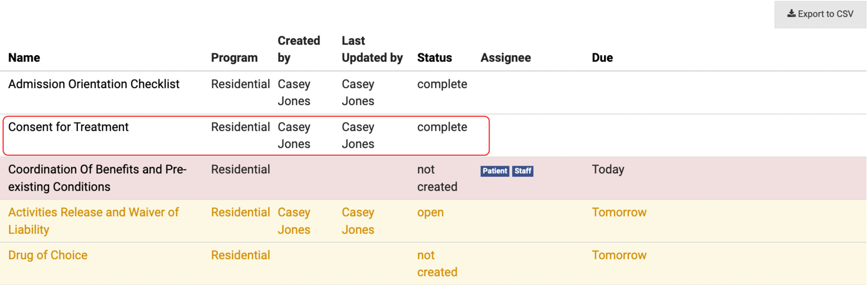Click the Export to CSV button
Viewport: 868px width, 285px height.
(x=820, y=14)
